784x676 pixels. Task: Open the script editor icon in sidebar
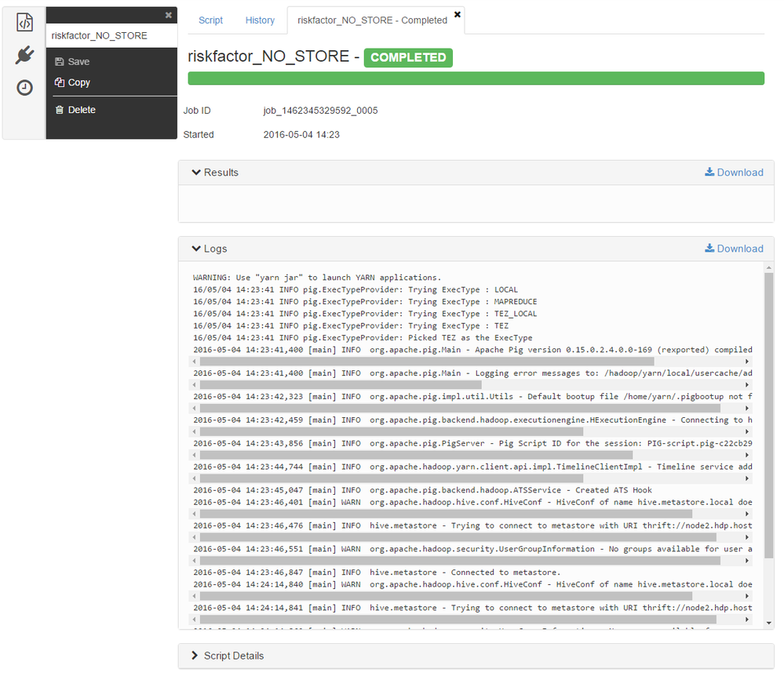pyautogui.click(x=24, y=22)
